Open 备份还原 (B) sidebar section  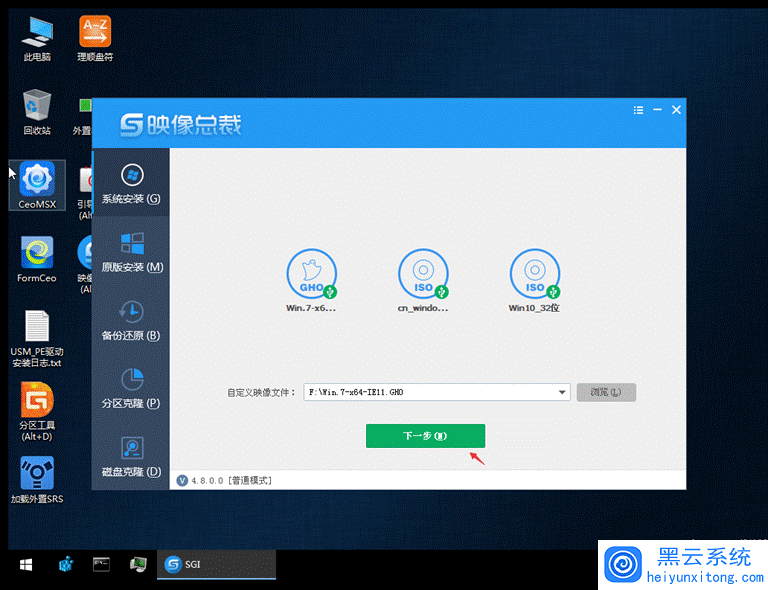(x=131, y=320)
